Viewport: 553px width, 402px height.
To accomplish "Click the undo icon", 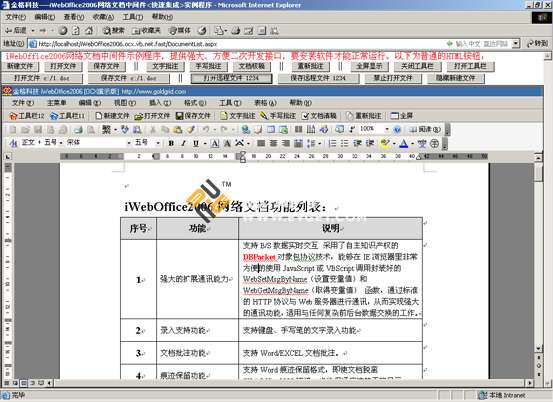I will pyautogui.click(x=206, y=129).
